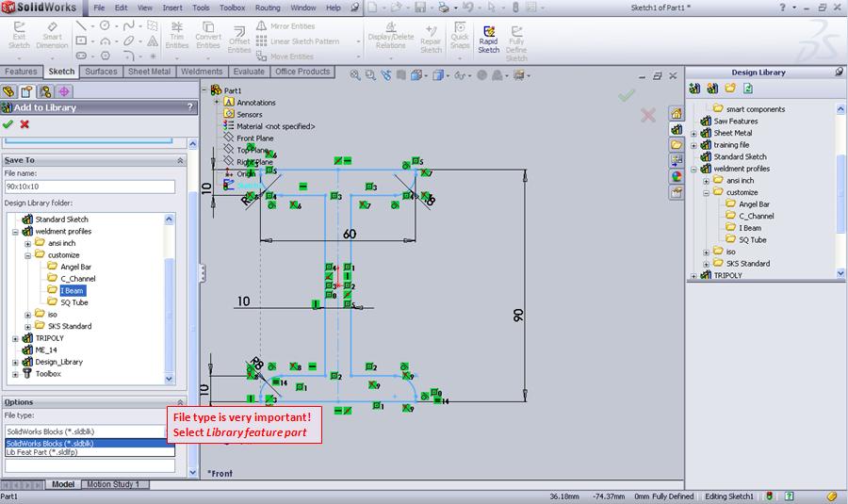
Task: Expand the TRIPOLY library in Save To tree
Action: pos(15,339)
